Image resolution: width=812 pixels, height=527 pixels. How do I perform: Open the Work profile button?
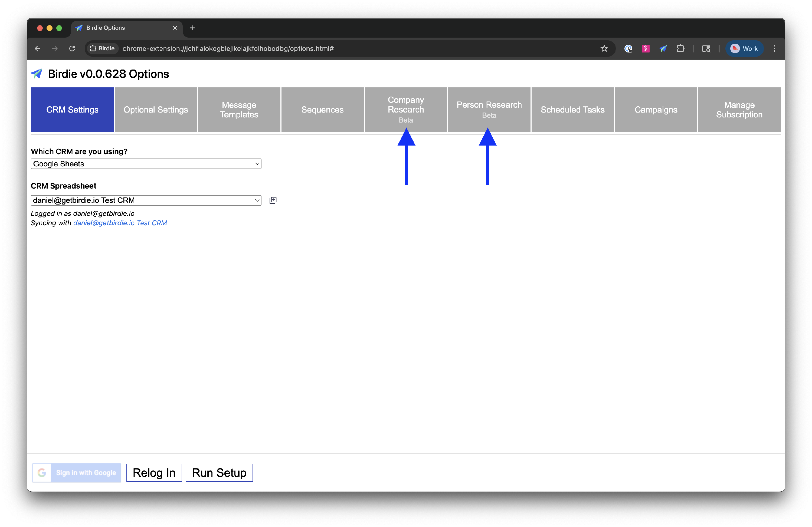click(744, 48)
